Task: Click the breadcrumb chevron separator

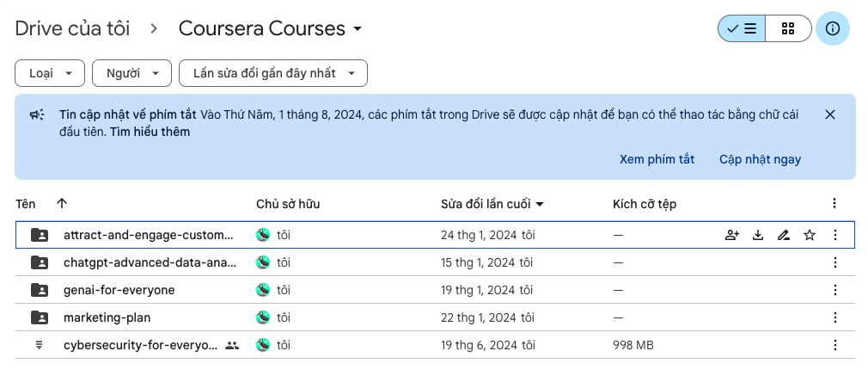Action: pyautogui.click(x=154, y=29)
